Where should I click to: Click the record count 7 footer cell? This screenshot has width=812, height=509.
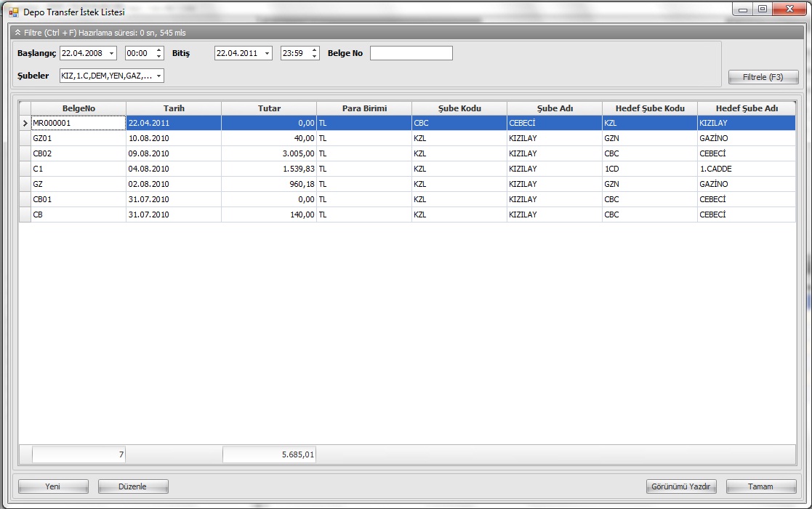pyautogui.click(x=79, y=454)
